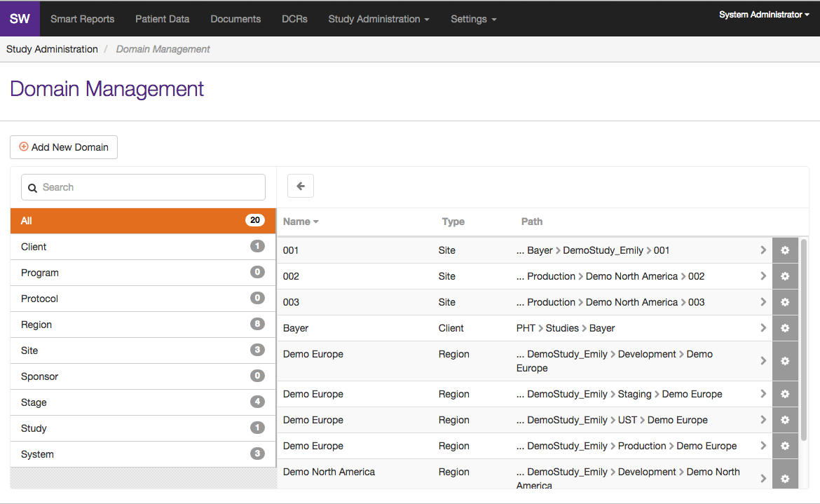This screenshot has height=504, width=820.
Task: Expand Demo North America row chevron
Action: tap(763, 478)
